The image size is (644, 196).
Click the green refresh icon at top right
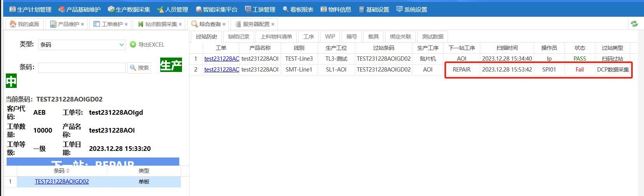pos(634,24)
